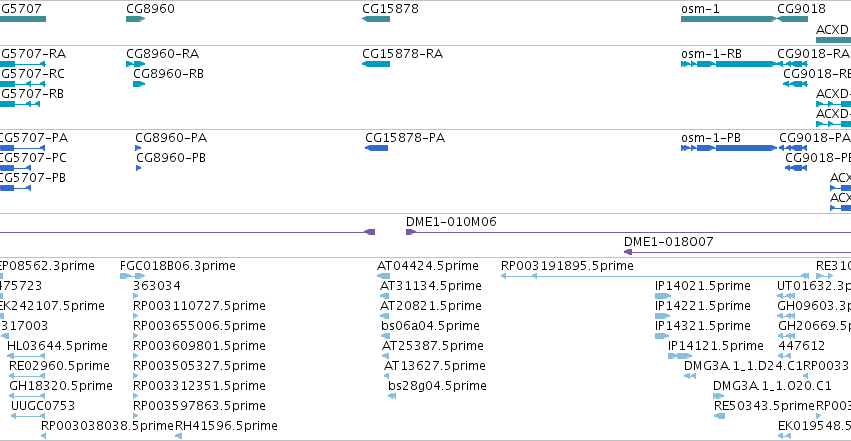Select the FGC018B06.3prime EST glyph
Viewport: 851px width, 441px height.
coord(132,276)
